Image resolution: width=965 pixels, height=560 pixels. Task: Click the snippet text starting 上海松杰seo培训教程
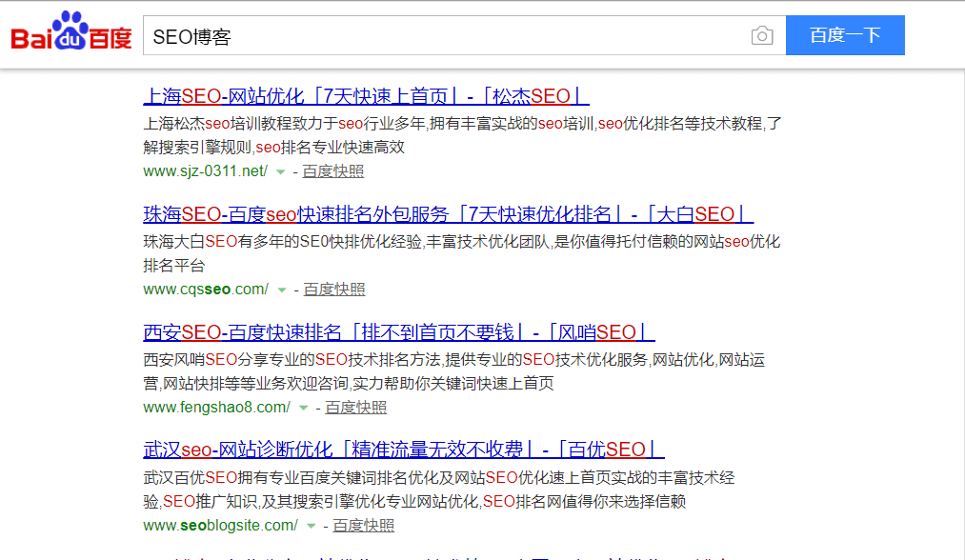(x=462, y=135)
